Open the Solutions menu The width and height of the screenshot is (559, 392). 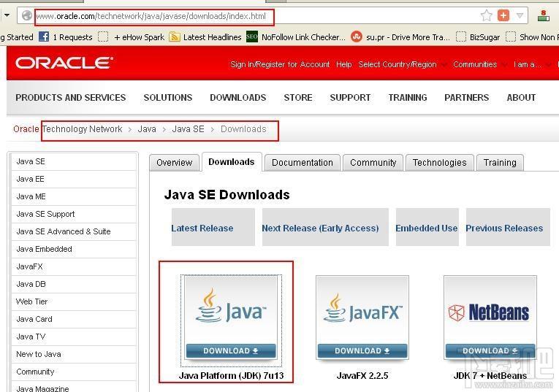coord(168,98)
